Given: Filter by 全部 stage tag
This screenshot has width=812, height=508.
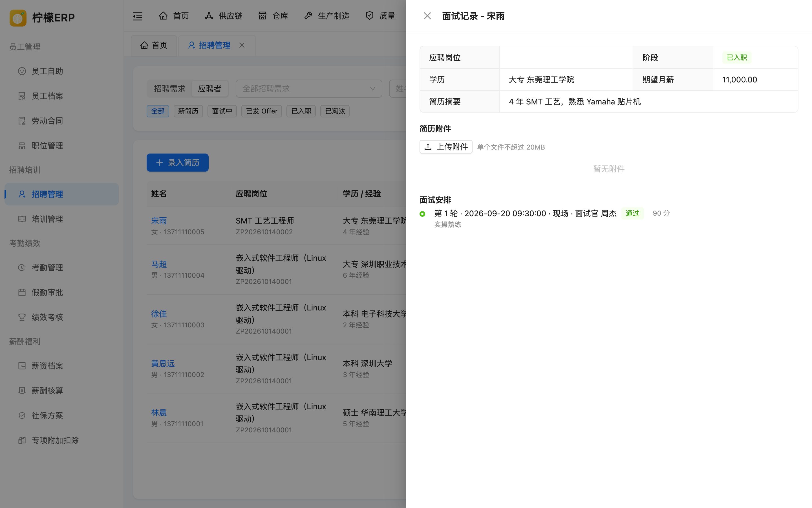Looking at the screenshot, I should coord(158,111).
